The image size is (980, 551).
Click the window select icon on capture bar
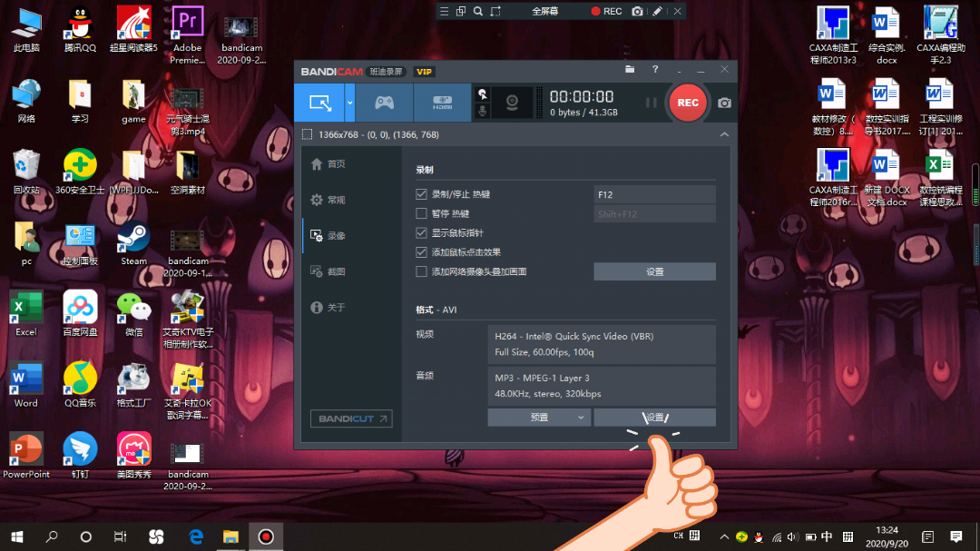pyautogui.click(x=461, y=11)
